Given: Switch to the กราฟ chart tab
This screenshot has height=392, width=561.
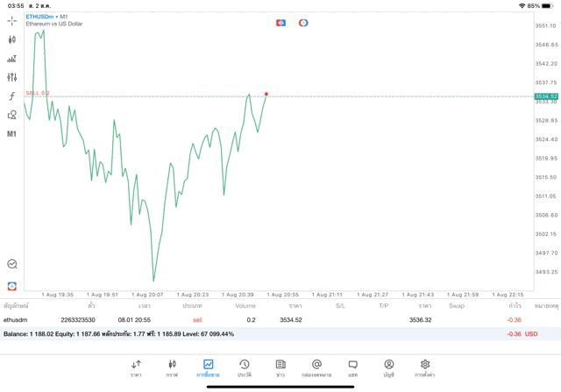Looking at the screenshot, I should 172,367.
